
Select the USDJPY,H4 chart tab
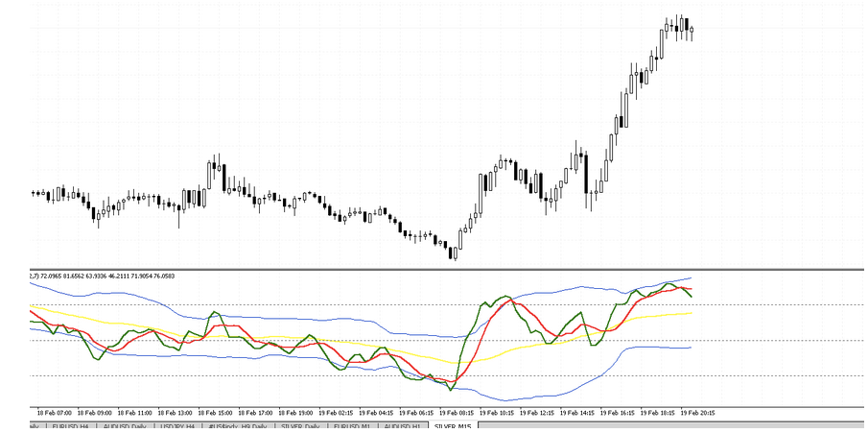(179, 426)
